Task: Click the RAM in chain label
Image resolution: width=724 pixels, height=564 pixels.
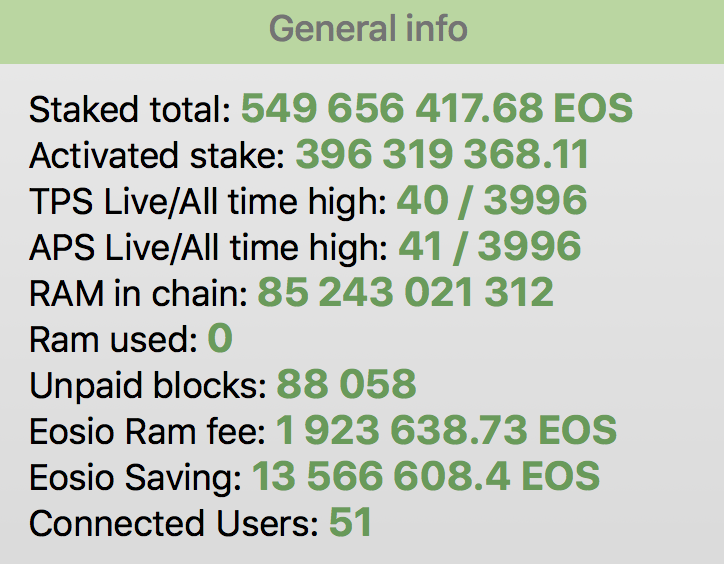Action: point(139,293)
